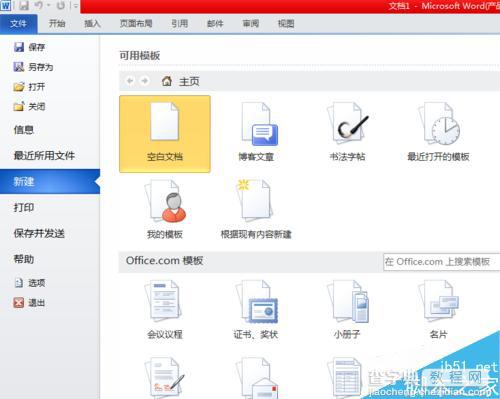Open the 信息 info page
The width and height of the screenshot is (500, 399).
24,130
